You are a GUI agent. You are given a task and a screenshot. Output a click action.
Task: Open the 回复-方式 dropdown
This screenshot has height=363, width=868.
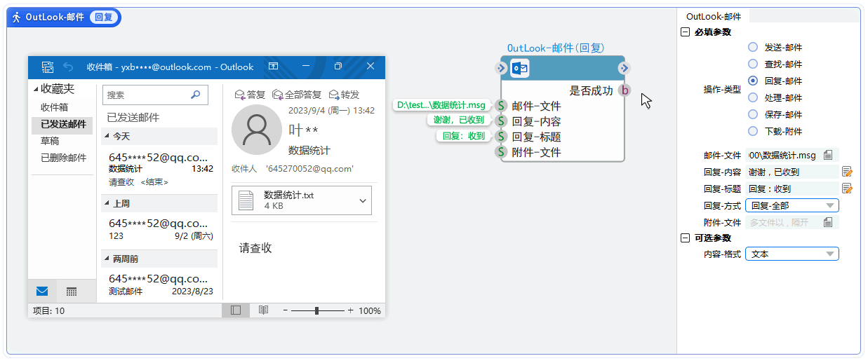point(792,205)
